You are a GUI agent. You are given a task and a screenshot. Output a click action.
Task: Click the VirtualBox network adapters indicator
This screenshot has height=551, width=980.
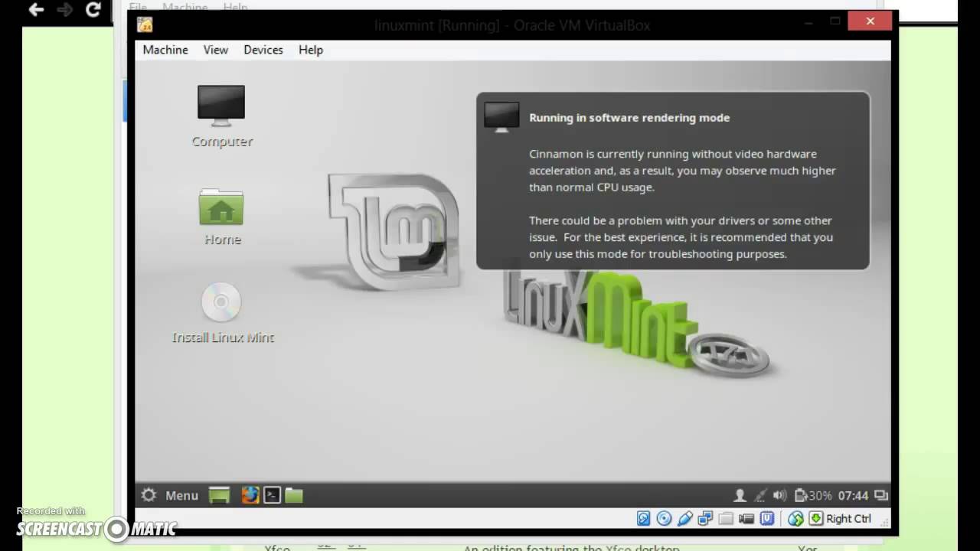tap(706, 519)
